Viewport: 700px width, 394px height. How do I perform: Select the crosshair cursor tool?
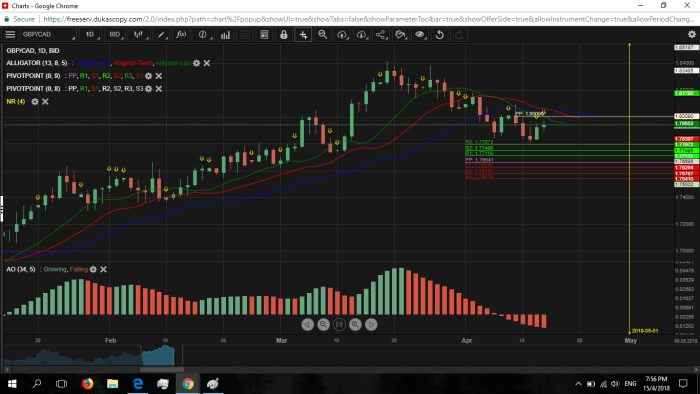tap(303, 34)
